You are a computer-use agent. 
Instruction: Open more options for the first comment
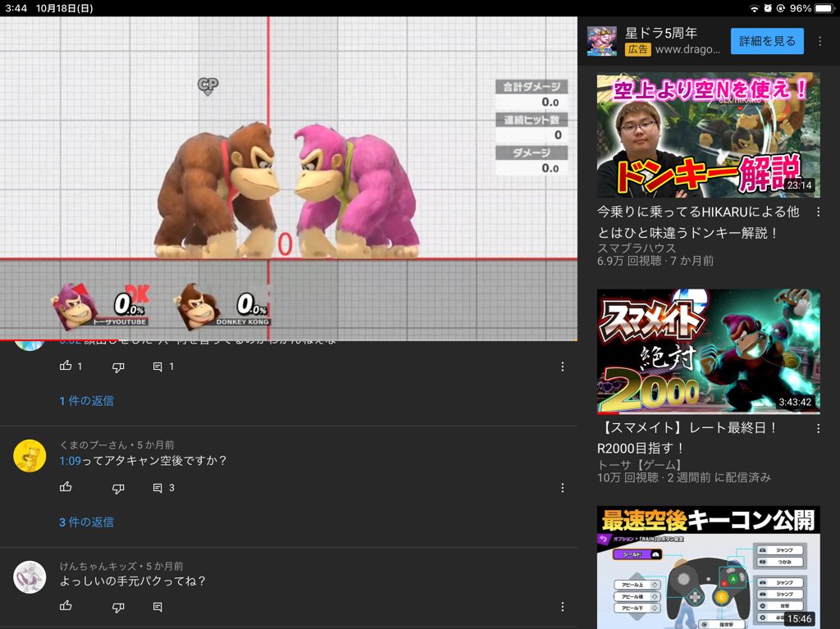tap(562, 367)
